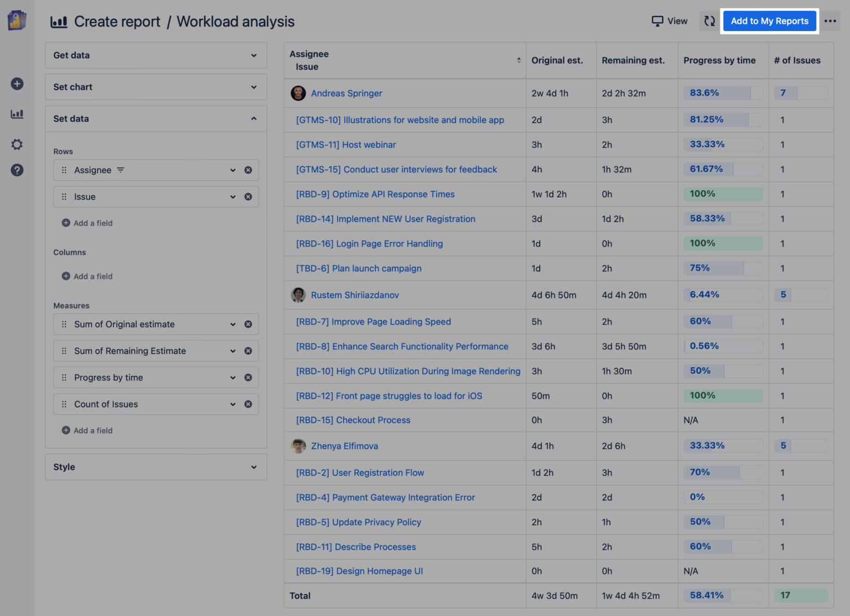Click the plus create icon in left sidebar
850x616 pixels.
pyautogui.click(x=17, y=83)
